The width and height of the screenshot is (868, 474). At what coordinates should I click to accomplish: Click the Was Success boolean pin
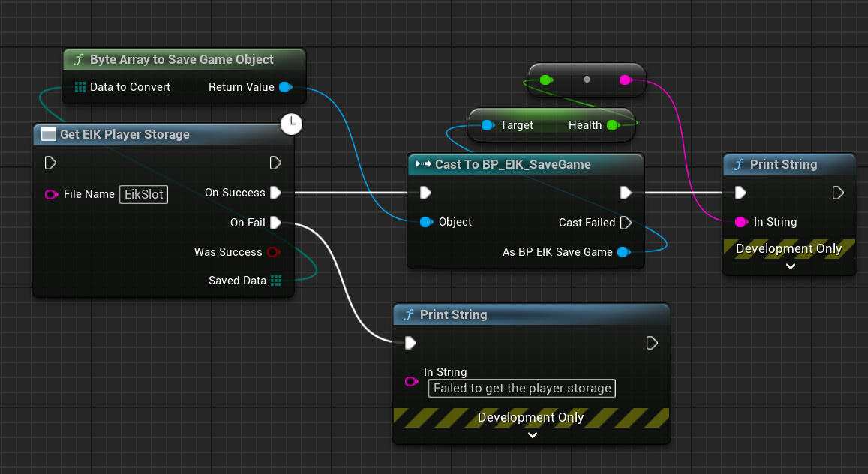pyautogui.click(x=273, y=252)
